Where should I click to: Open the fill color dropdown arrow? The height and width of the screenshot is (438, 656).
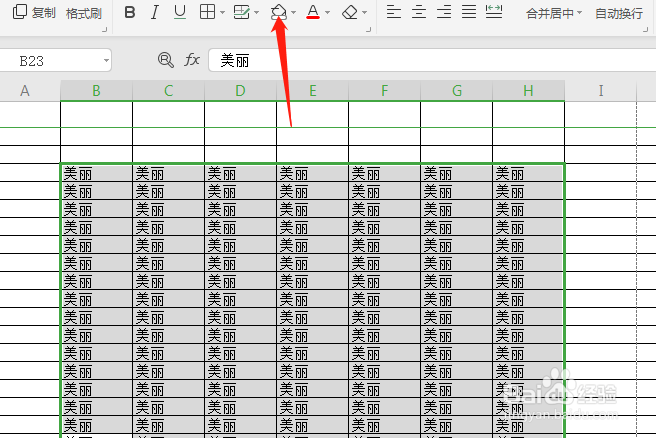(293, 13)
